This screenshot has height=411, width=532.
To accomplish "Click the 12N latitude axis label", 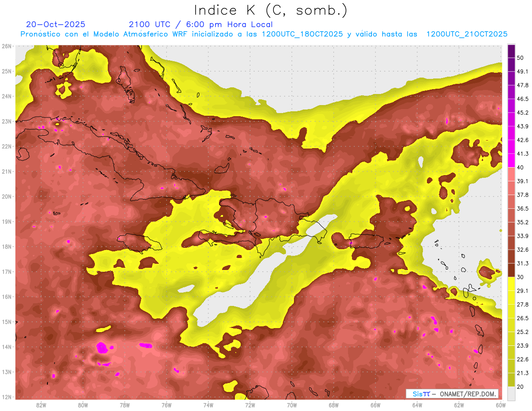I will (7, 397).
